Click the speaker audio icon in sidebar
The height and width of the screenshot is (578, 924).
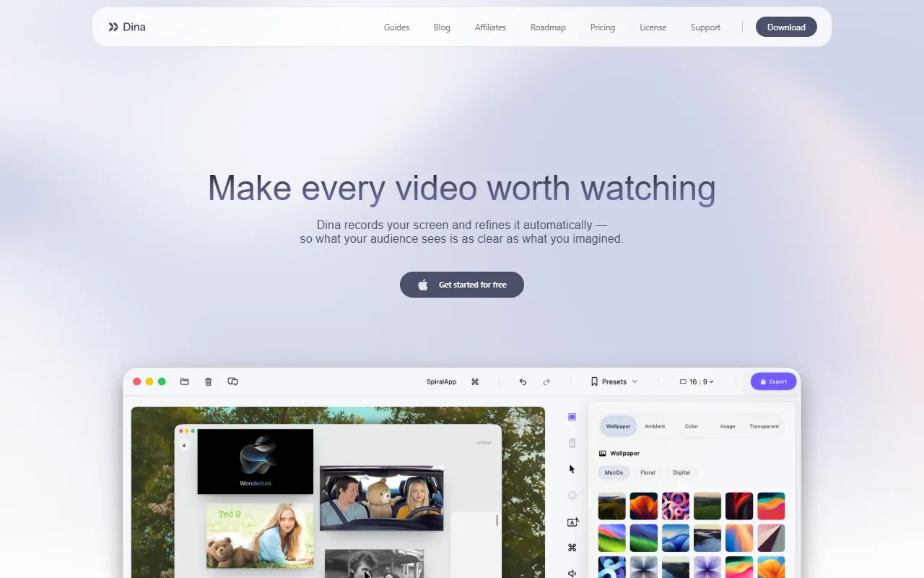pos(572,573)
